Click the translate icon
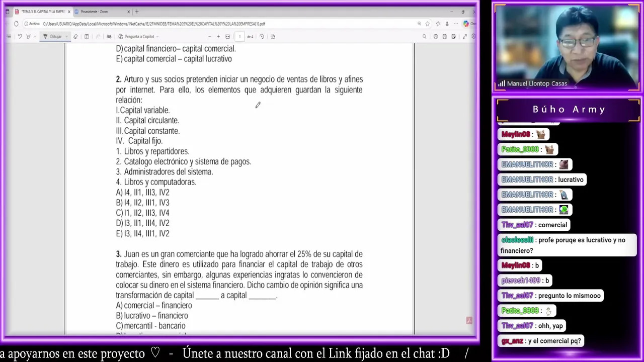This screenshot has width=644, height=362. coord(109,36)
